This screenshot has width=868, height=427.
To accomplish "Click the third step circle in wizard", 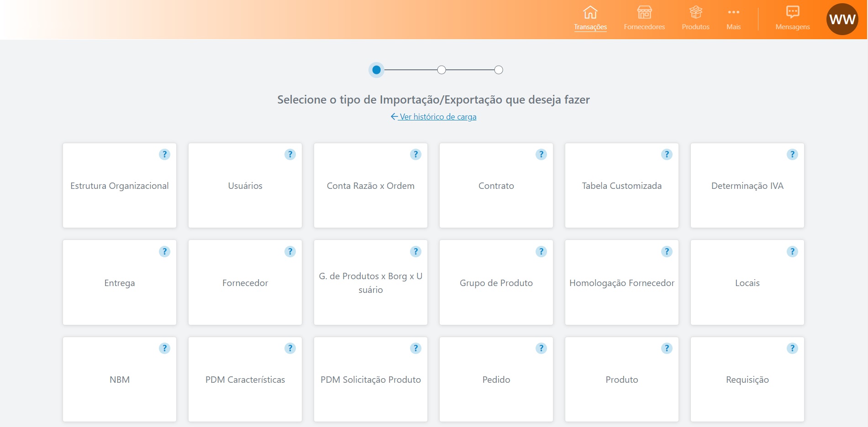I will tap(499, 70).
